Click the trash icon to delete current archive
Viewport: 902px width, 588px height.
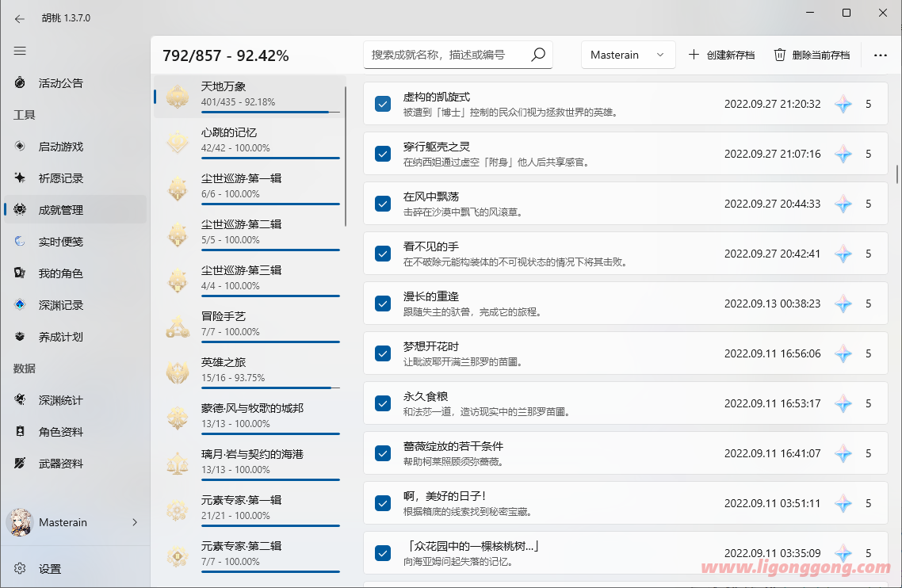[x=780, y=55]
